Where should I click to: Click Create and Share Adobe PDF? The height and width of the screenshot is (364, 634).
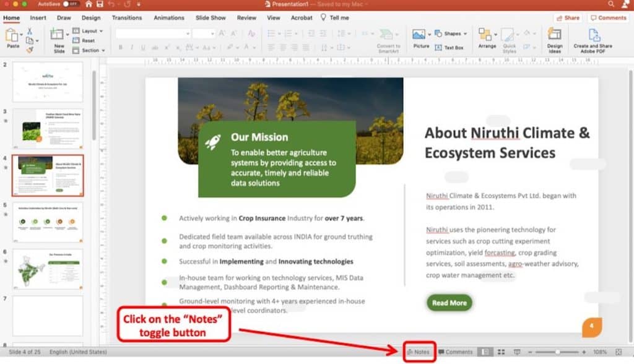coord(593,37)
